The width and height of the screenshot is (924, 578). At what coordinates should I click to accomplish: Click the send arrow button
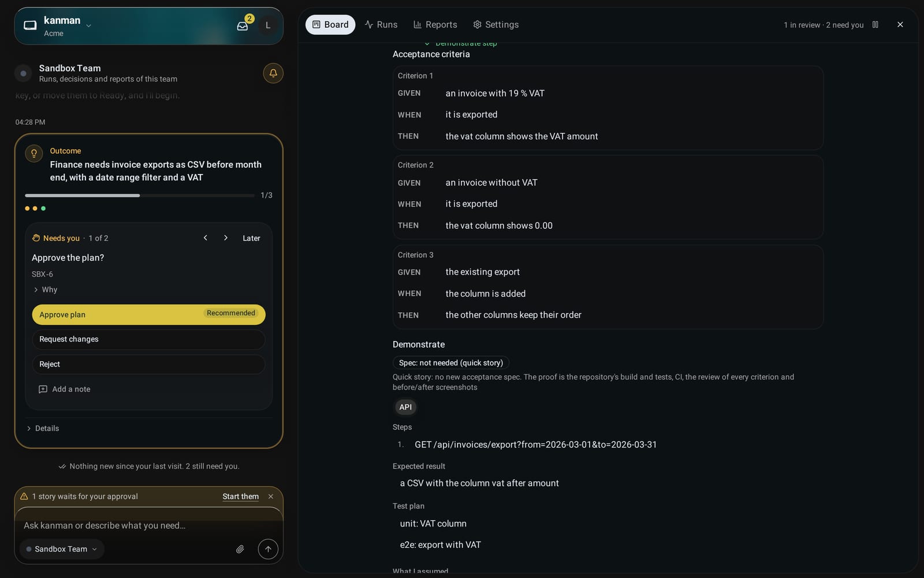pos(268,549)
